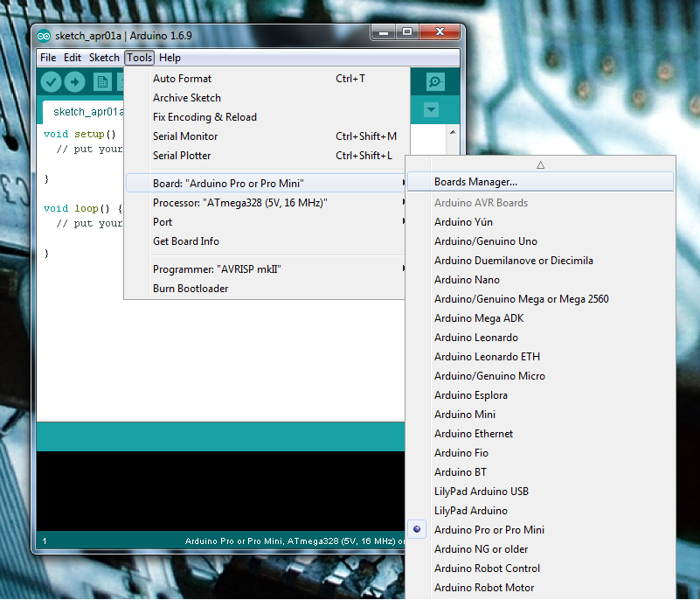The height and width of the screenshot is (600, 700).
Task: Select Arduino Mega ADK board
Action: click(541, 318)
